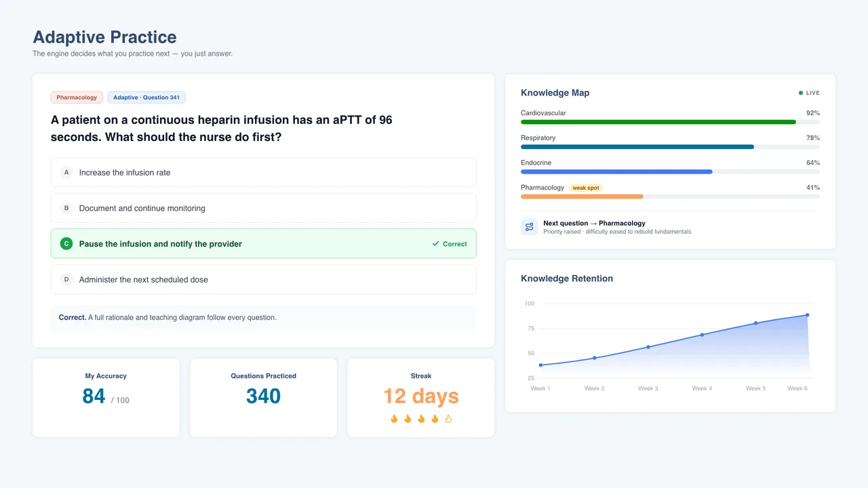Screen dimensions: 868x488
Task: Click the green checkmark beside Correct
Action: click(435, 244)
